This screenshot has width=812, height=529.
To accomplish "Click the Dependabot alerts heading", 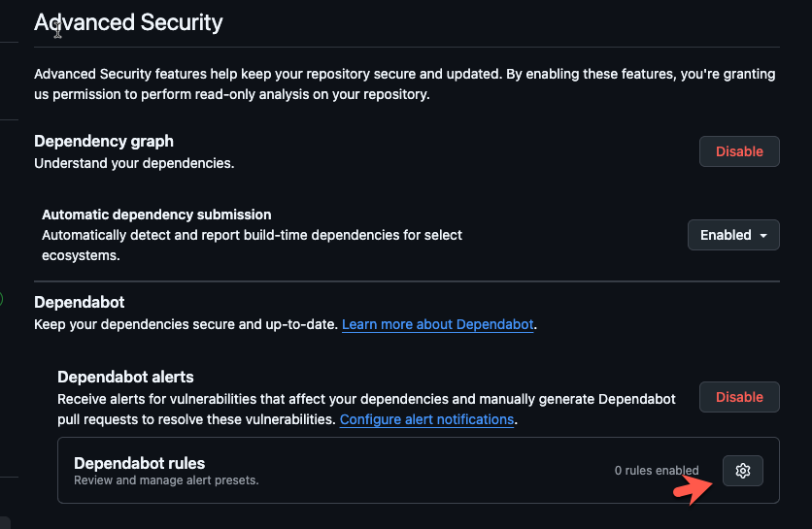I will point(125,377).
